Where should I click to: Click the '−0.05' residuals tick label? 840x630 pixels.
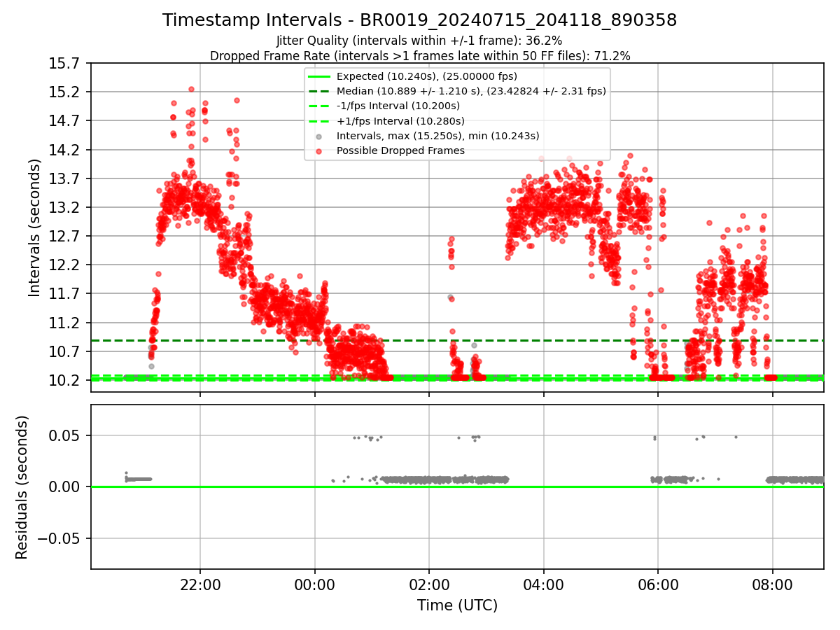pyautogui.click(x=59, y=539)
